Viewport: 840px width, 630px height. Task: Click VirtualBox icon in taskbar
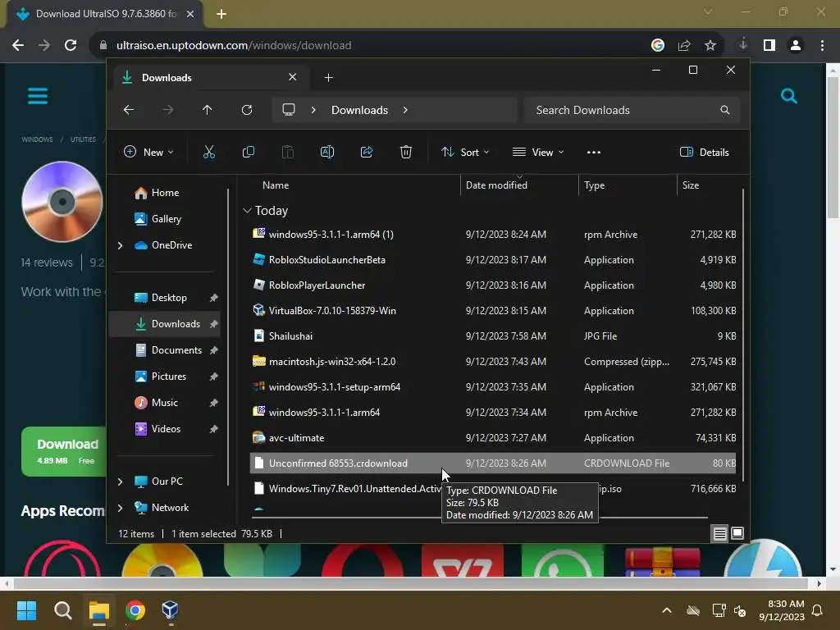(x=170, y=609)
